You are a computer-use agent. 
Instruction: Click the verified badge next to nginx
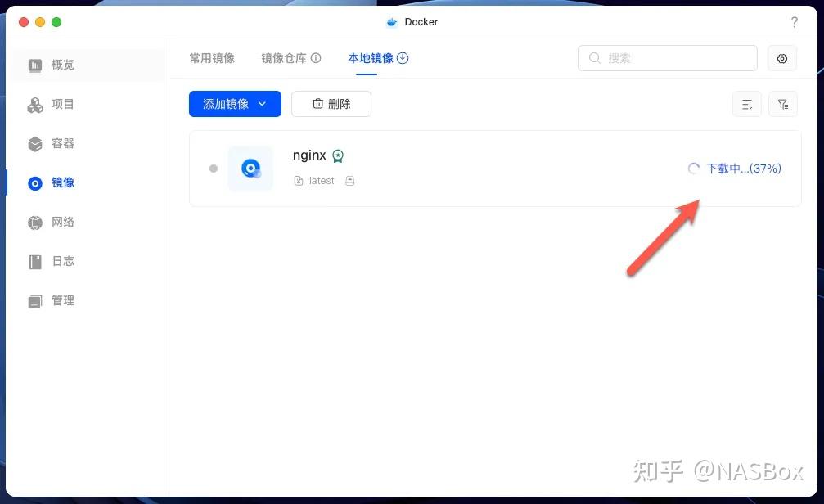(x=338, y=155)
